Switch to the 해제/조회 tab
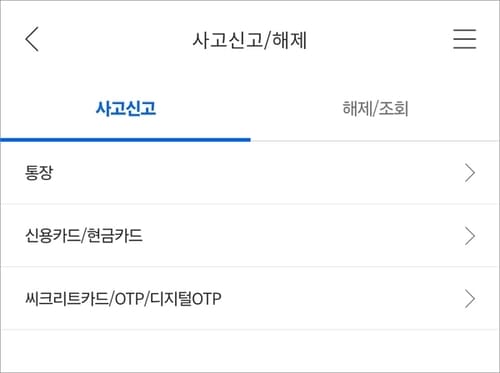This screenshot has height=373, width=500. [x=375, y=109]
